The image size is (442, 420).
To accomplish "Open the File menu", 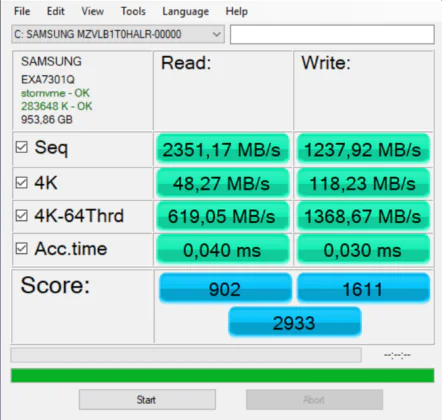I will [22, 11].
